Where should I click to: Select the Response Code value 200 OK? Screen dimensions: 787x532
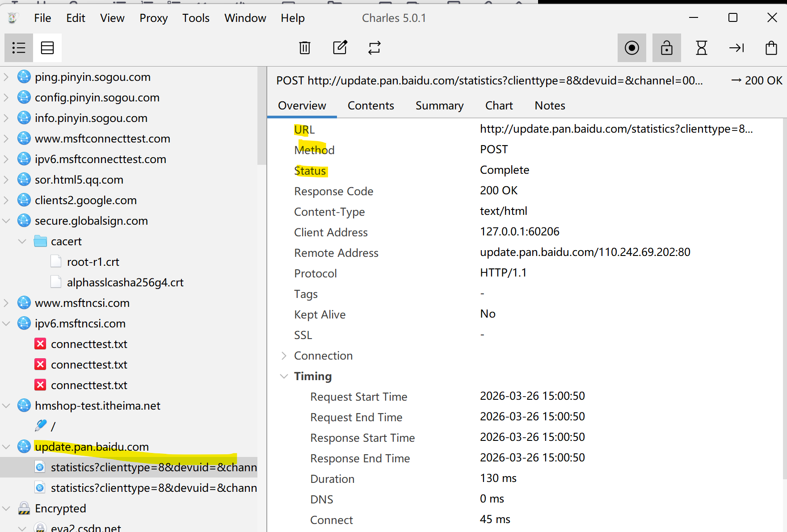(x=499, y=191)
